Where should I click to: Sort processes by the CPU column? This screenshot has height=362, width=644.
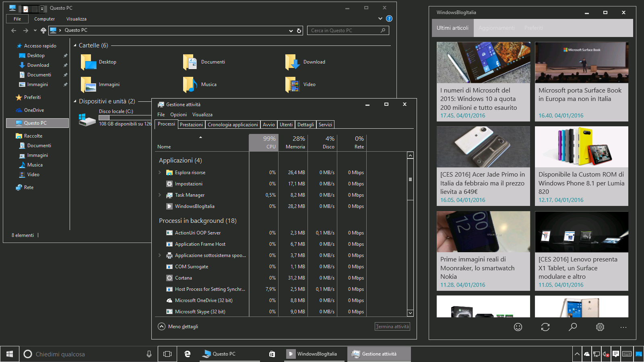(x=264, y=142)
